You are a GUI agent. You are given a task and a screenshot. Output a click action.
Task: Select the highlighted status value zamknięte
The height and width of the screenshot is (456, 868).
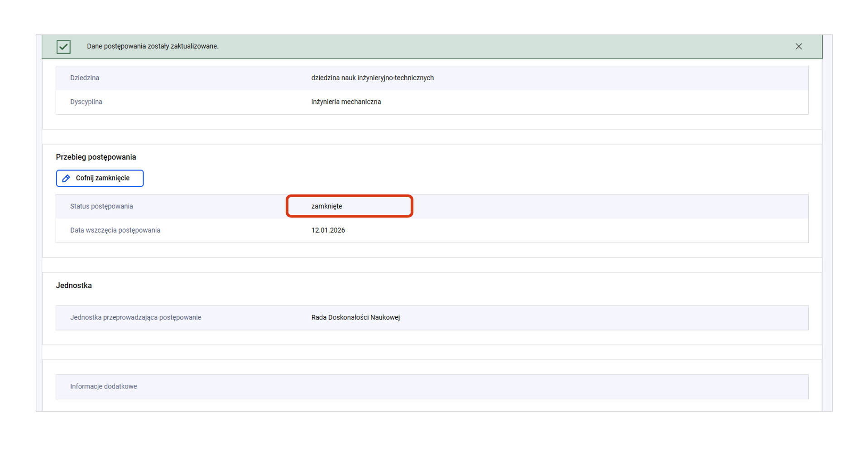[x=326, y=206]
